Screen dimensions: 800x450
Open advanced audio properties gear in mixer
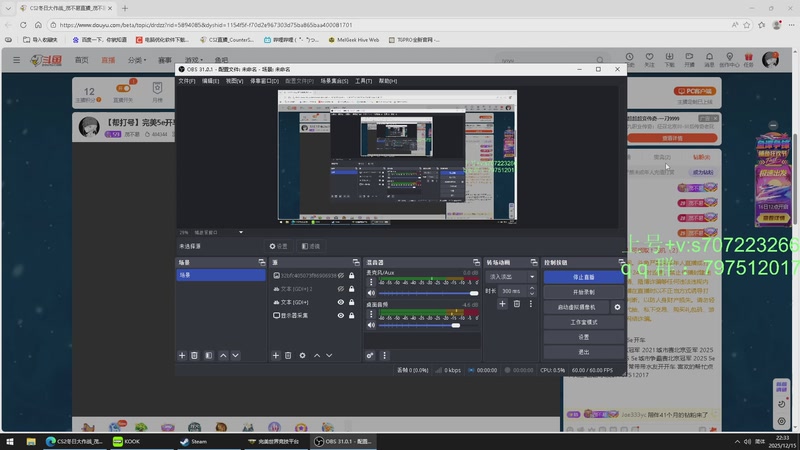pos(370,355)
